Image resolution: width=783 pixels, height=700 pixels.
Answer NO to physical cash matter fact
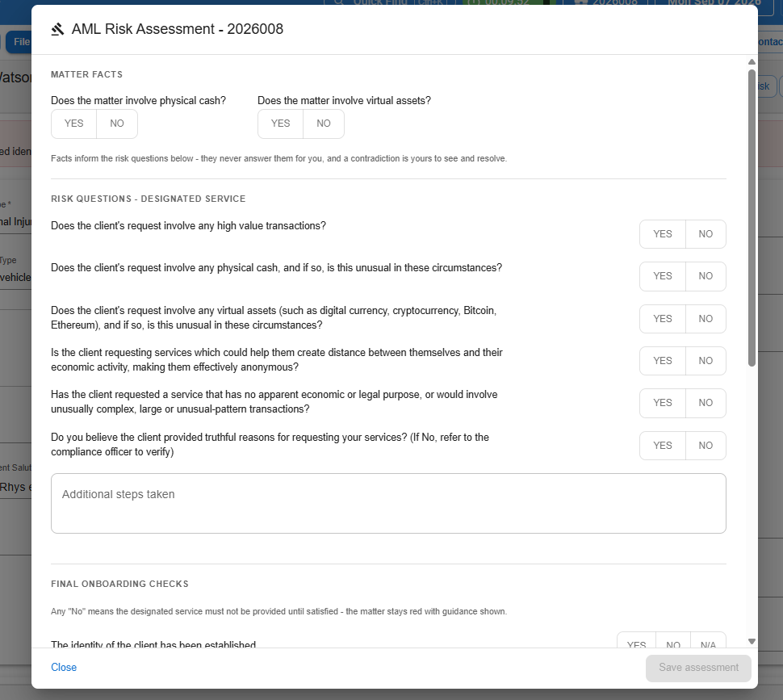117,124
